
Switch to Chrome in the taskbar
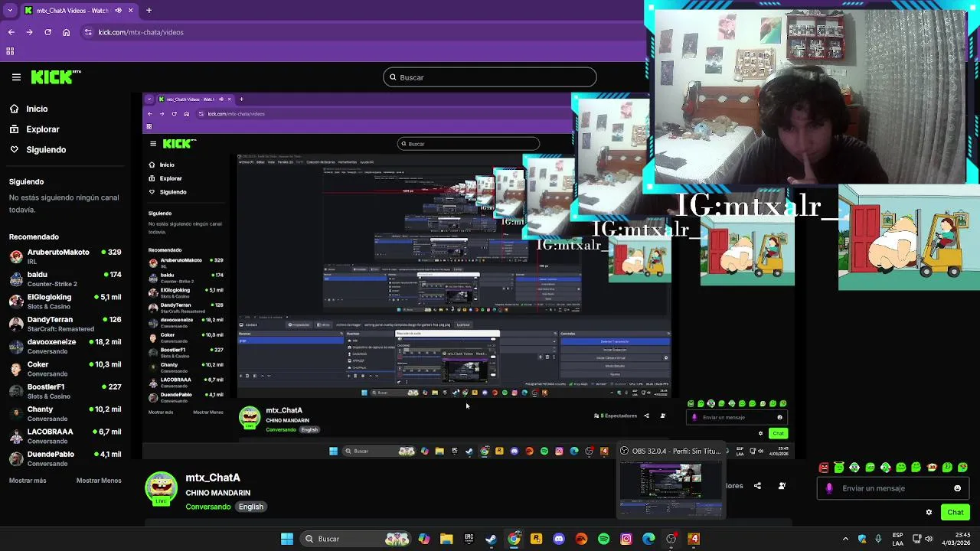[x=514, y=539]
